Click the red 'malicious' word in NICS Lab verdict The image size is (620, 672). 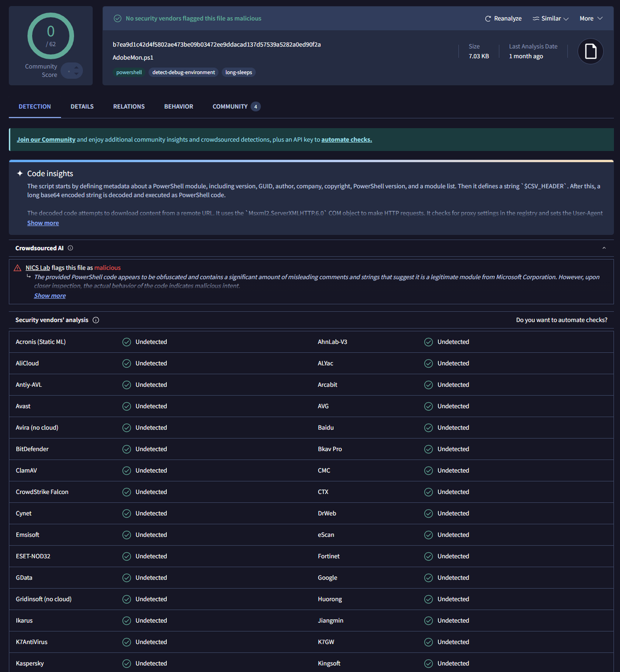click(107, 268)
